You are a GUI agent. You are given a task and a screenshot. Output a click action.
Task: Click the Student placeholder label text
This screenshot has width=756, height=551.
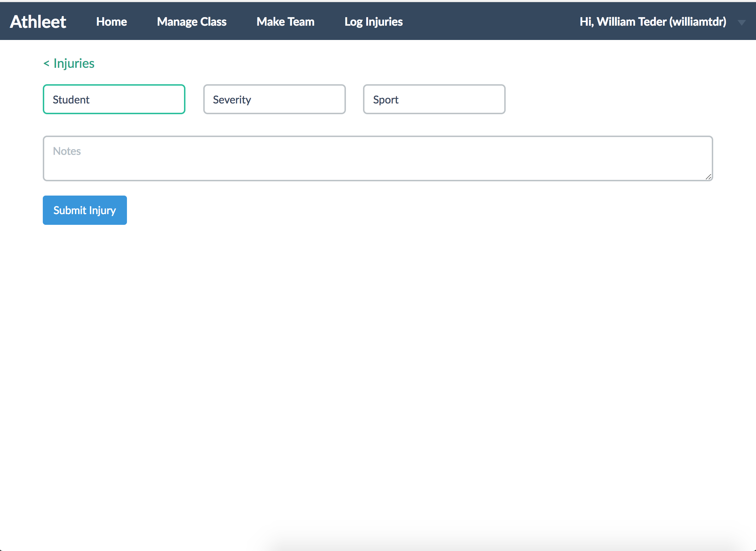[71, 100]
